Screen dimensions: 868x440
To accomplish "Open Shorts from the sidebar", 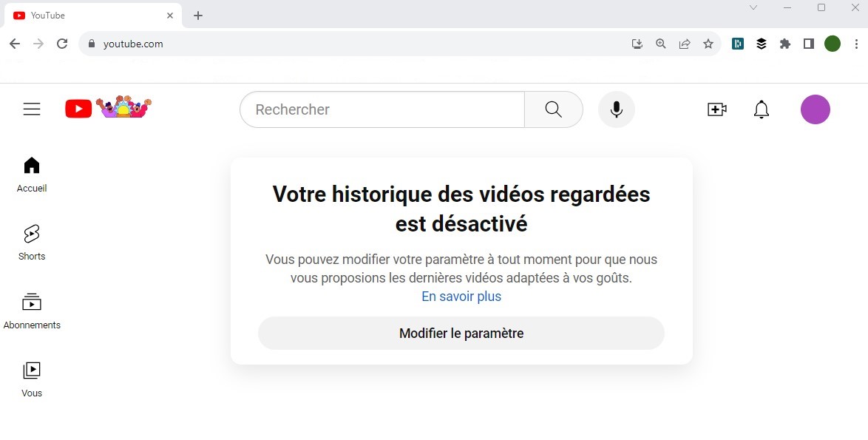I will 32,243.
